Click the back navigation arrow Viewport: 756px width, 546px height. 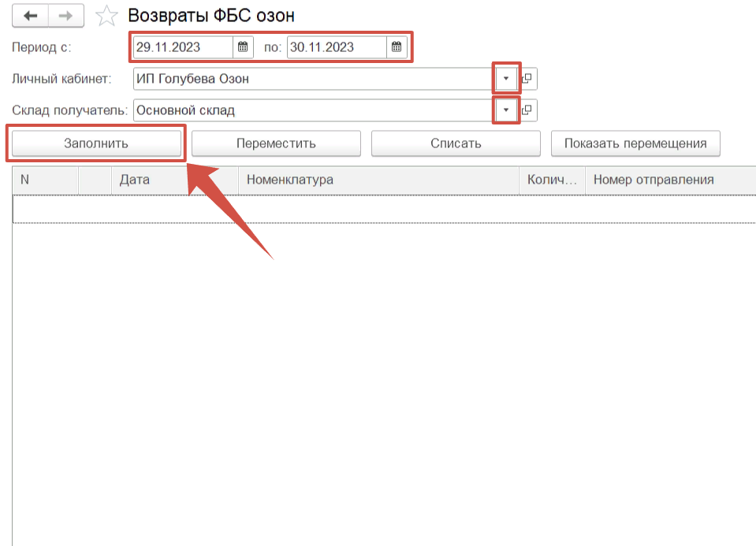(x=30, y=16)
